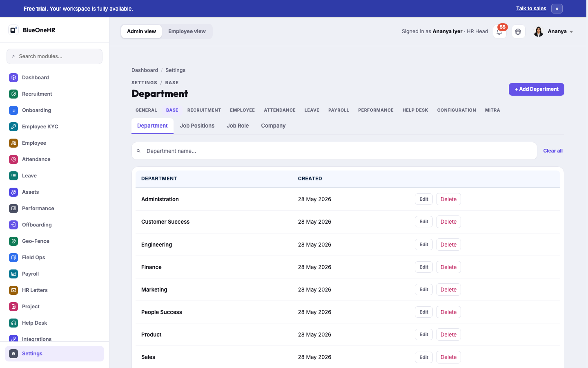
Task: Open the Onboarding sidebar icon
Action: click(13, 110)
